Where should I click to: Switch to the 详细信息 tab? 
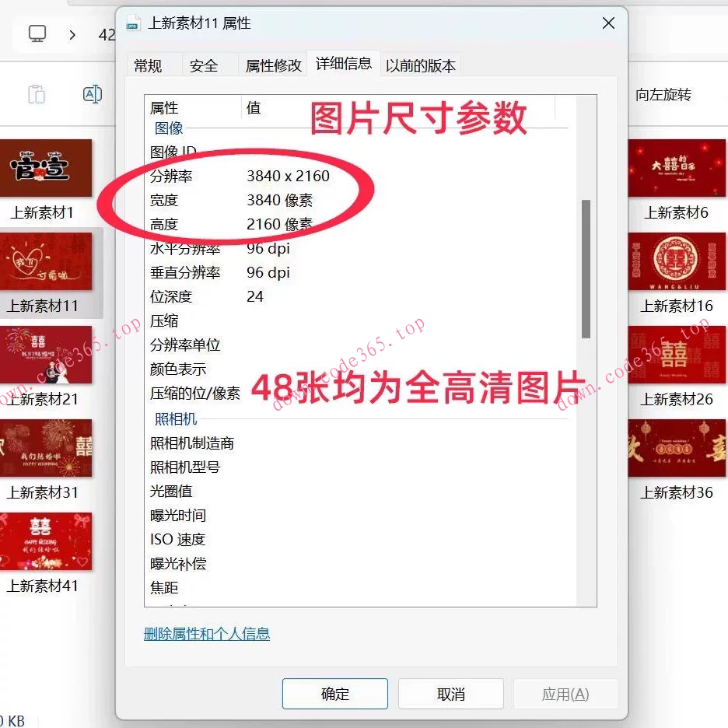pyautogui.click(x=343, y=65)
